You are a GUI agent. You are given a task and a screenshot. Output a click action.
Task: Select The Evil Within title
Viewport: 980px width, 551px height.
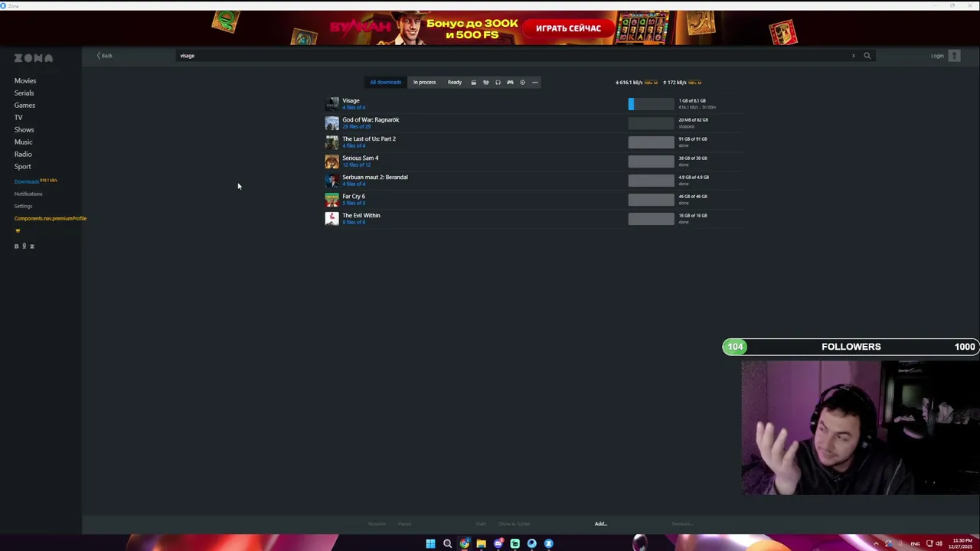(361, 216)
